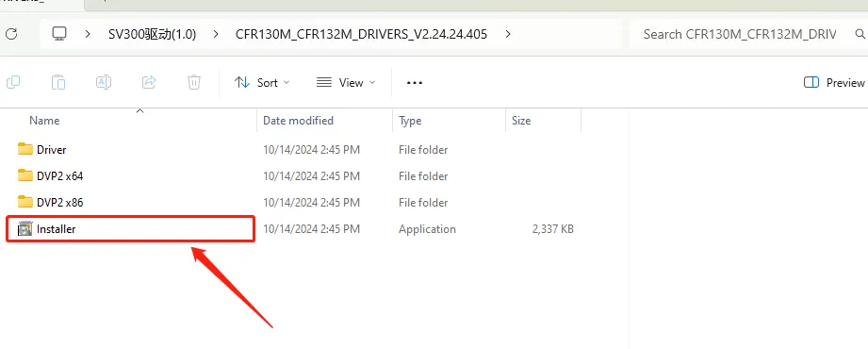Expand the chevron after This PC icon
868x349 pixels.
pos(88,34)
